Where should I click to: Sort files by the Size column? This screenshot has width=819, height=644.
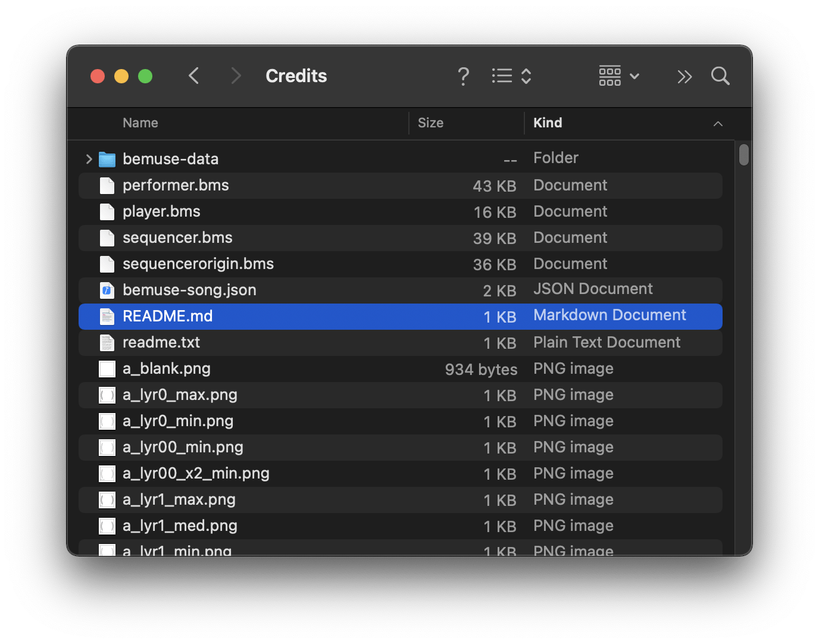pos(430,123)
